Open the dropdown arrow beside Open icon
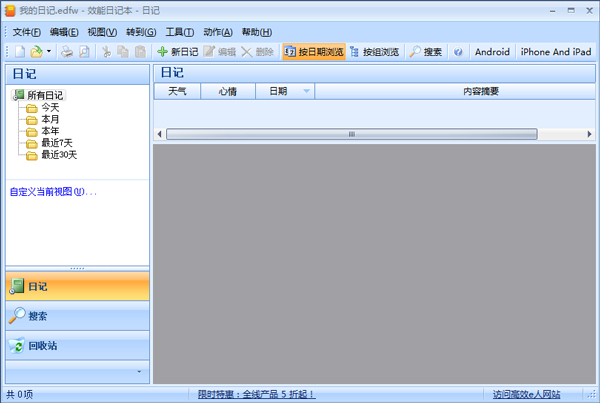This screenshot has height=403, width=600. coord(49,51)
